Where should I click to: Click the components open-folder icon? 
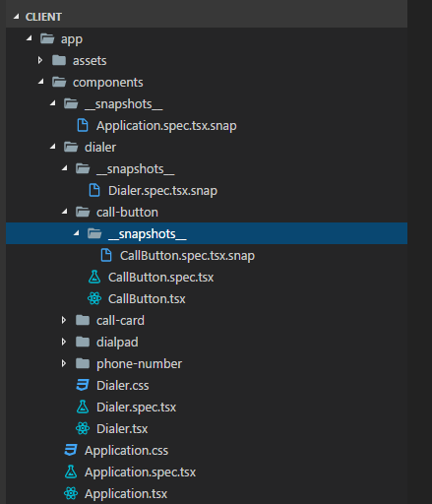coord(59,82)
